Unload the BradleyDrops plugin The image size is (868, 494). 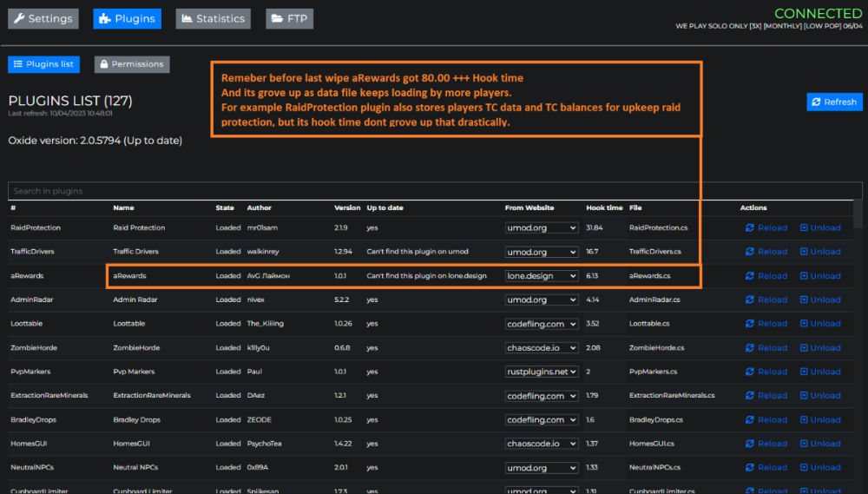(819, 419)
